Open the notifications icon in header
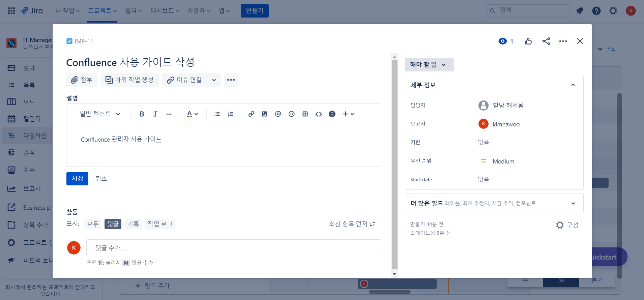 [580, 11]
